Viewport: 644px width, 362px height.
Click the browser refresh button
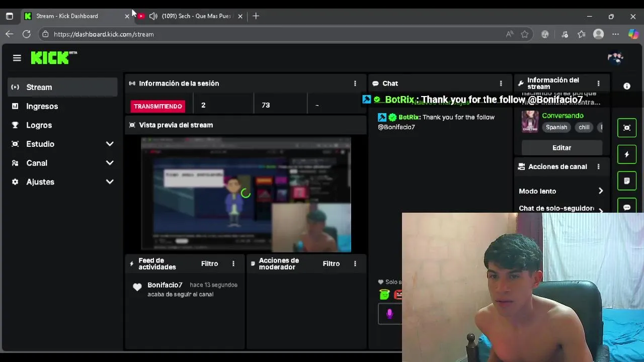(27, 34)
